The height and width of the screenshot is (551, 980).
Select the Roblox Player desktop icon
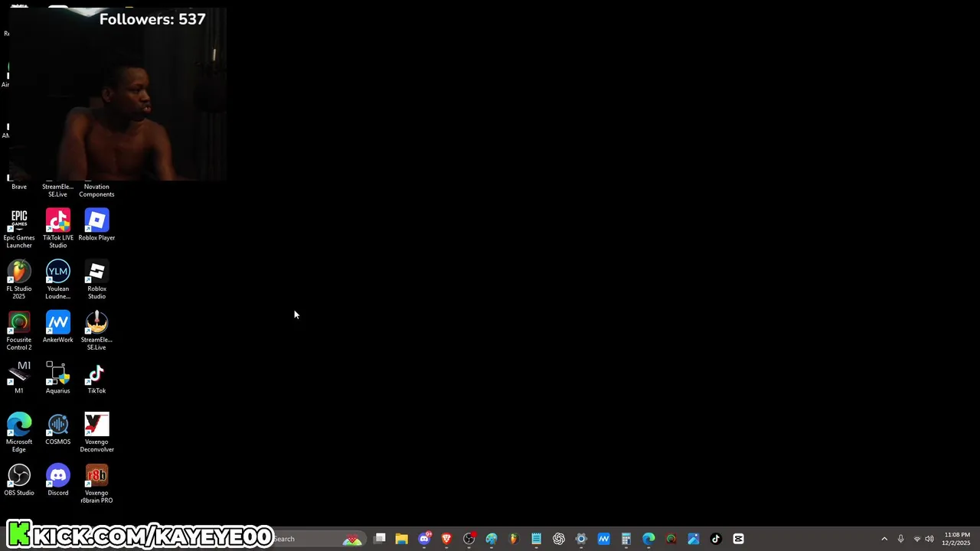click(96, 225)
